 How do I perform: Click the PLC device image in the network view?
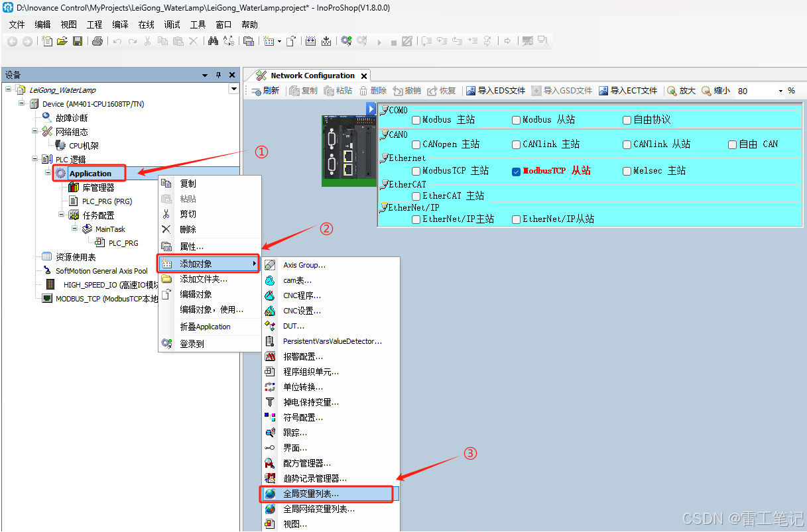348,150
